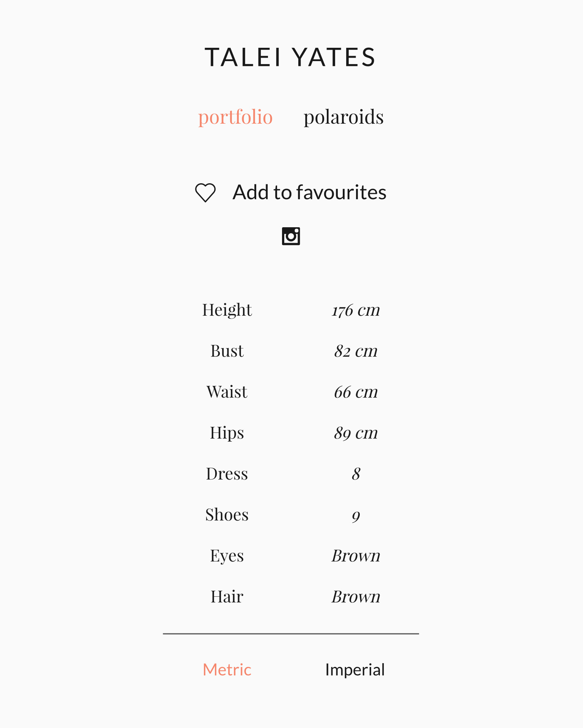Viewport: 583px width, 728px height.
Task: Open the Instagram profile icon
Action: point(291,236)
